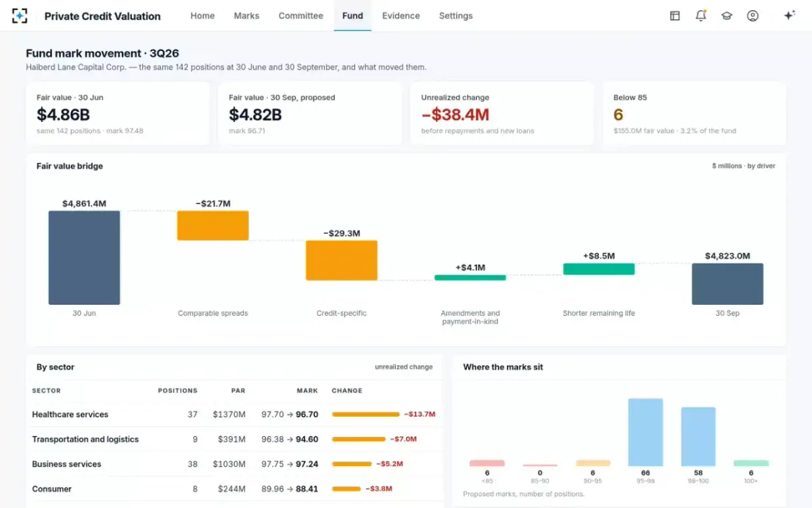Select the Fund tab

[x=353, y=16]
